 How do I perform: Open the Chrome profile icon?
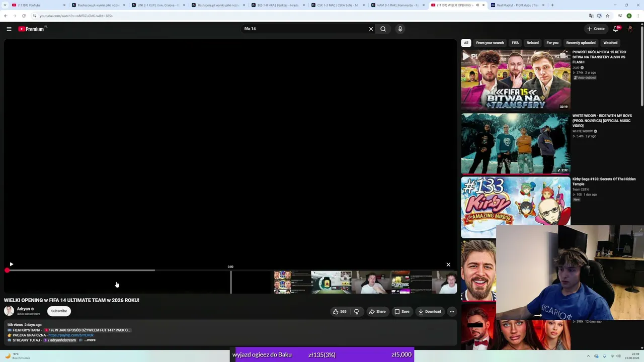pyautogui.click(x=629, y=16)
